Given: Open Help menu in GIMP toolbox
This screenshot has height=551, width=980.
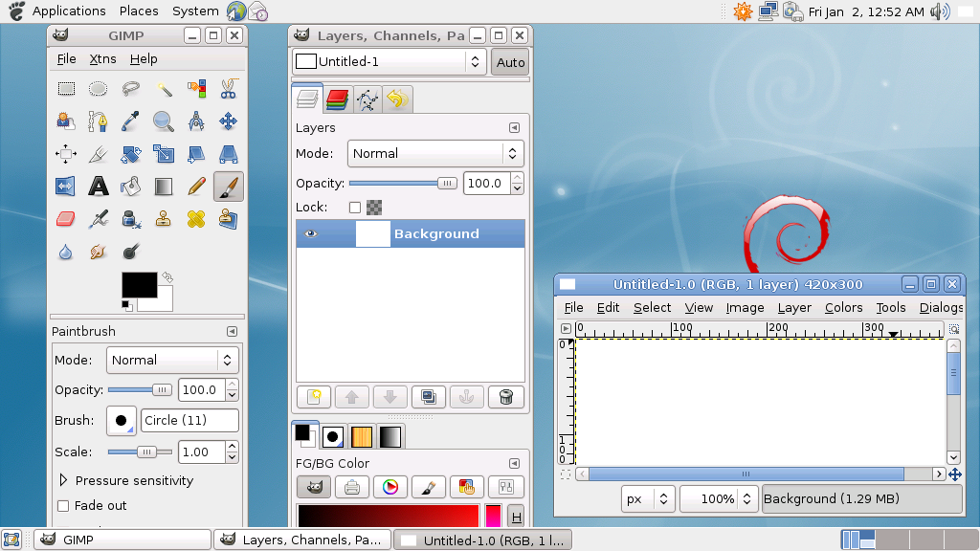Looking at the screenshot, I should pos(144,58).
